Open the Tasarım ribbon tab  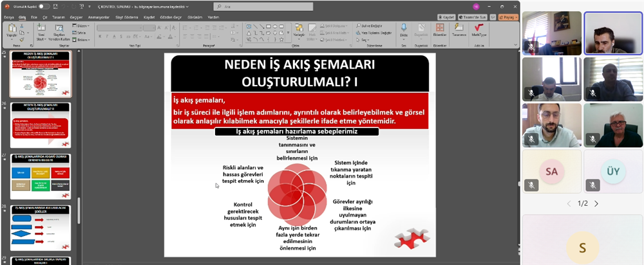tap(59, 17)
